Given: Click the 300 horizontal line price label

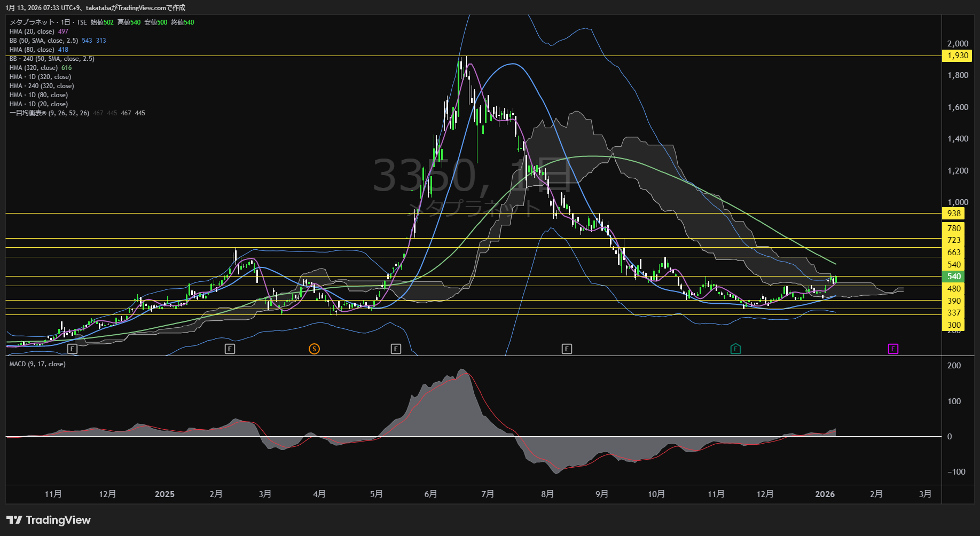Looking at the screenshot, I should point(954,325).
